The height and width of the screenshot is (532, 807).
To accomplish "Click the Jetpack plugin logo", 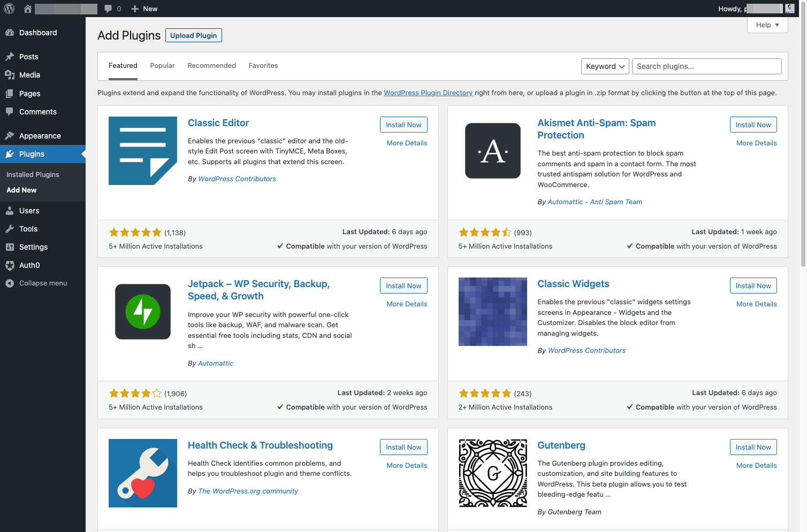I will [143, 312].
